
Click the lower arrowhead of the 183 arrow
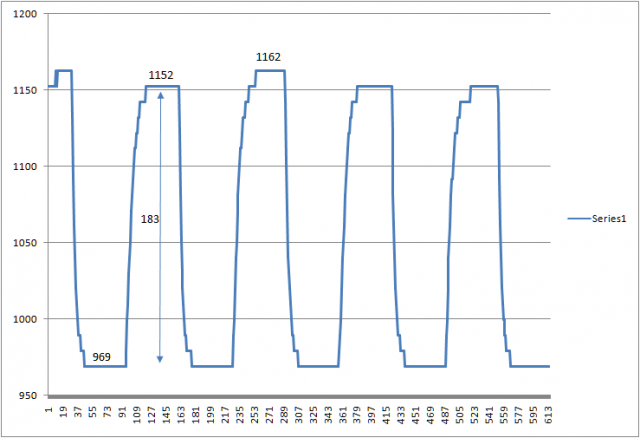click(160, 358)
